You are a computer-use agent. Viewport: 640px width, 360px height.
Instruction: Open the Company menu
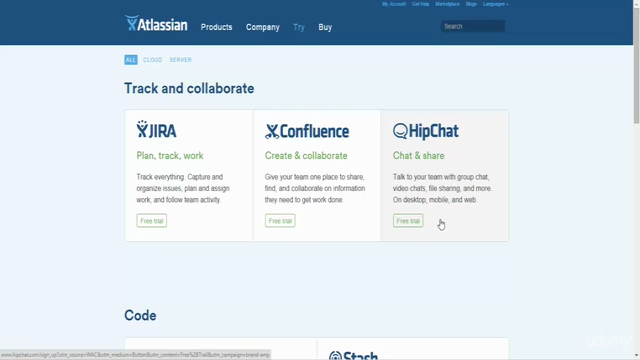click(x=262, y=27)
